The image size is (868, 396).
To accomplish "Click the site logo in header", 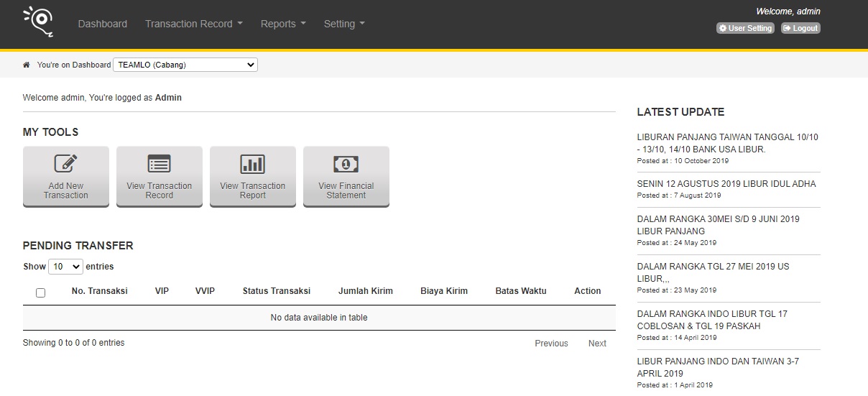I will [x=38, y=22].
